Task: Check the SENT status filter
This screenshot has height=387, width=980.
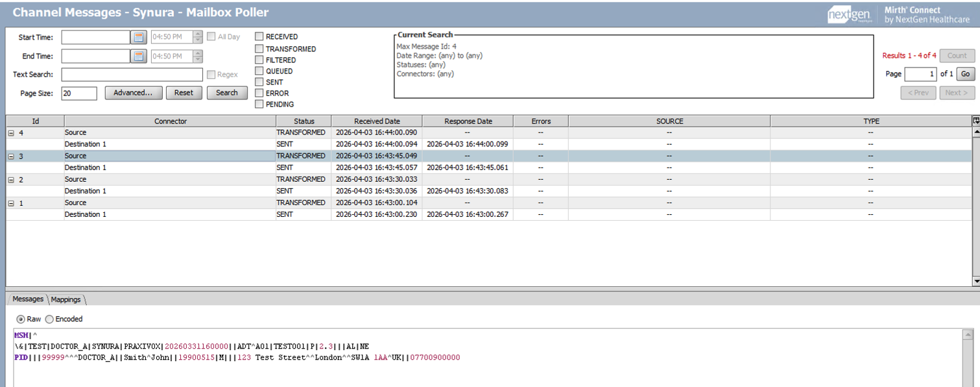Action: (259, 82)
